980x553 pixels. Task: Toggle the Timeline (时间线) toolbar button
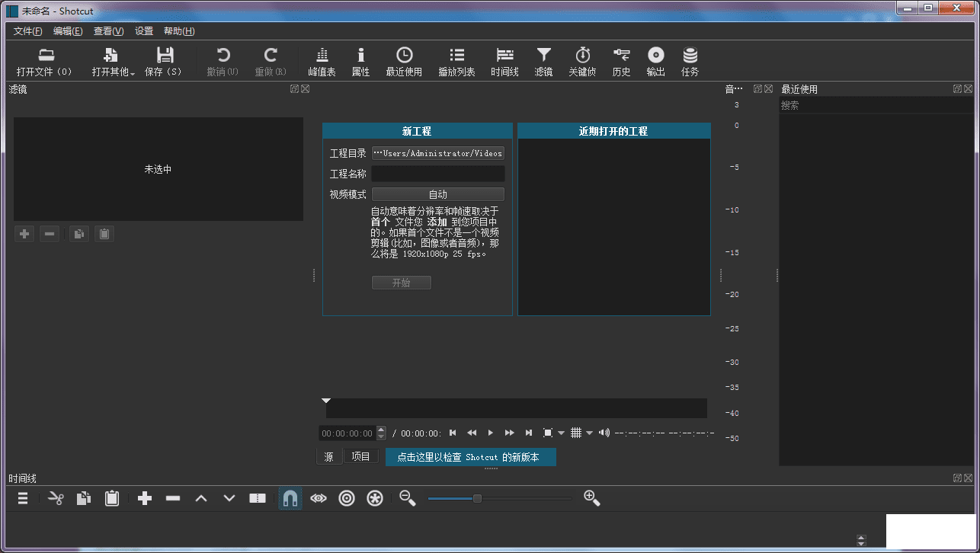tap(504, 62)
